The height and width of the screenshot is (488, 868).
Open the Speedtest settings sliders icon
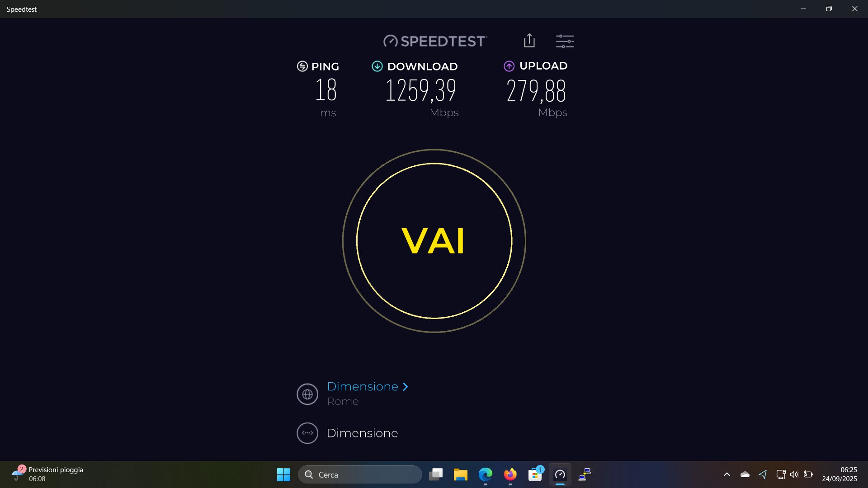click(565, 41)
